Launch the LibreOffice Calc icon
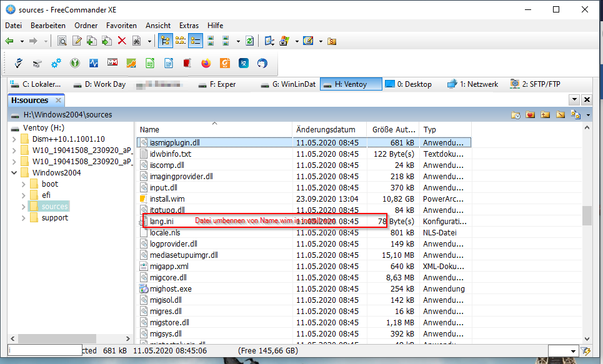This screenshot has width=603, height=364. (x=150, y=63)
